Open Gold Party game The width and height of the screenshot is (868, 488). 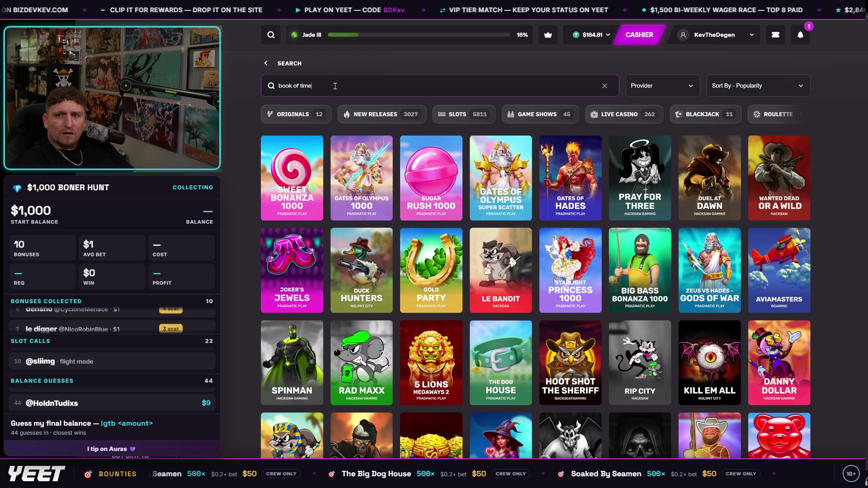click(x=431, y=270)
